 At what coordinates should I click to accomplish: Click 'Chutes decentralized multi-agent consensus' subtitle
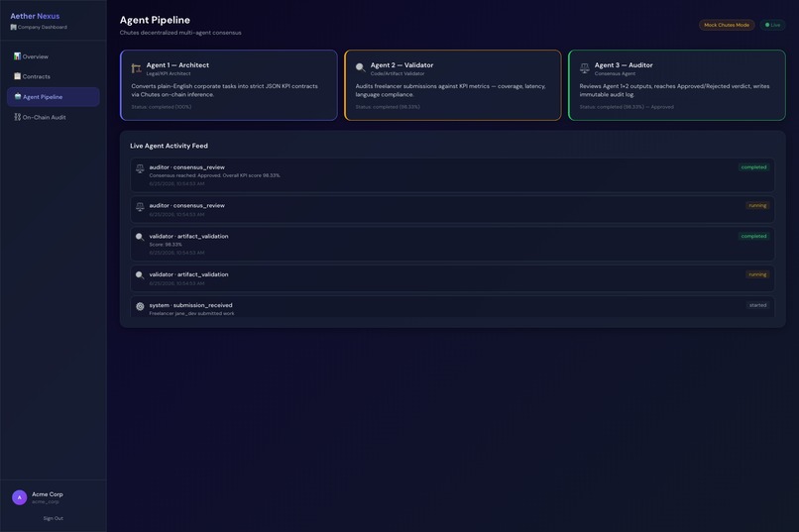[180, 33]
